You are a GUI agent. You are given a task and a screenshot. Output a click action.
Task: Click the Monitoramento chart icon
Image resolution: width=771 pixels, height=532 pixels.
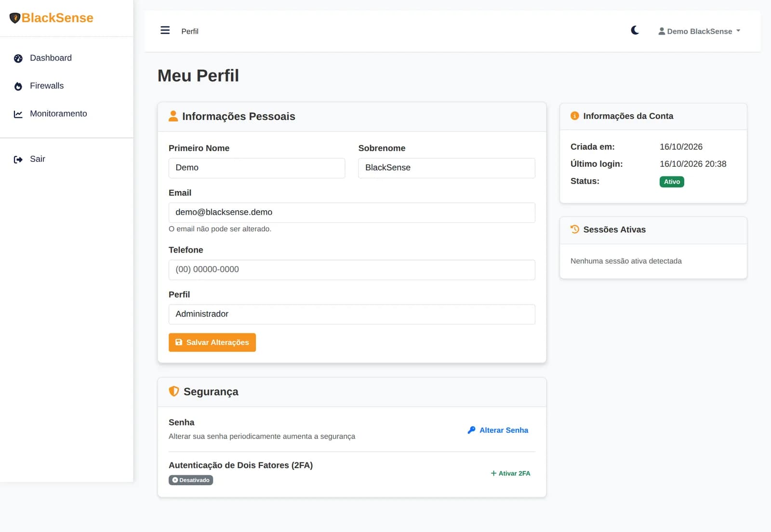click(18, 114)
